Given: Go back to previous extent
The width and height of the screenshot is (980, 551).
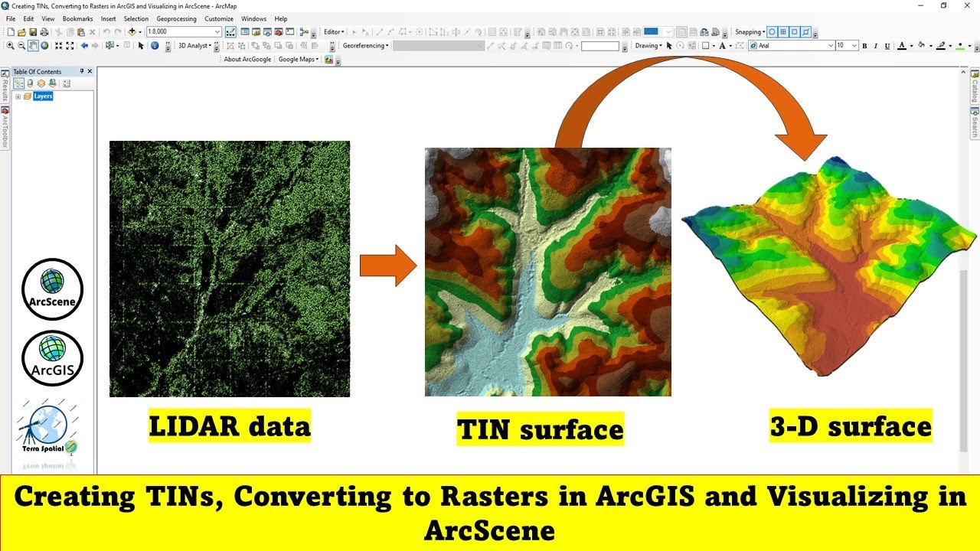Looking at the screenshot, I should coord(84,46).
